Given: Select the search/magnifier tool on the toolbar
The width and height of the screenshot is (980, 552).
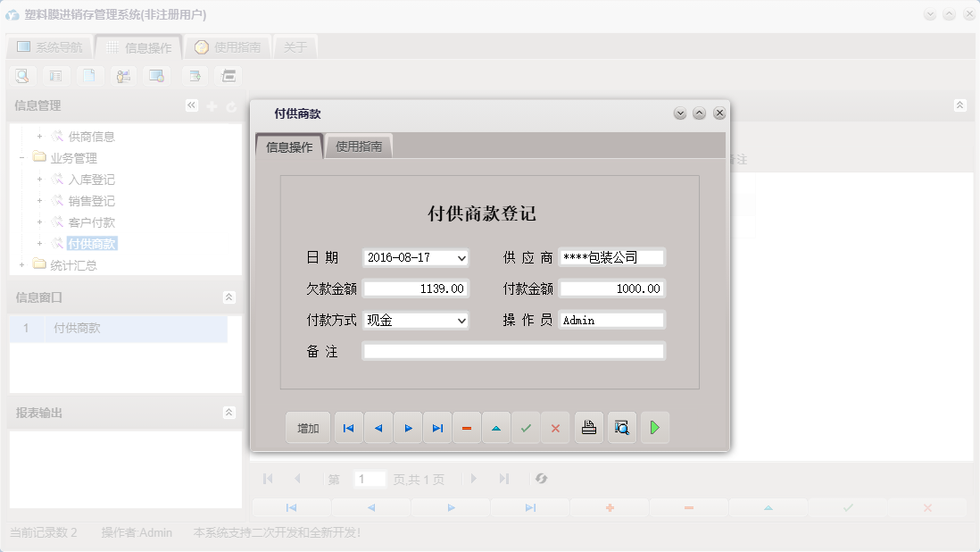Looking at the screenshot, I should (21, 75).
